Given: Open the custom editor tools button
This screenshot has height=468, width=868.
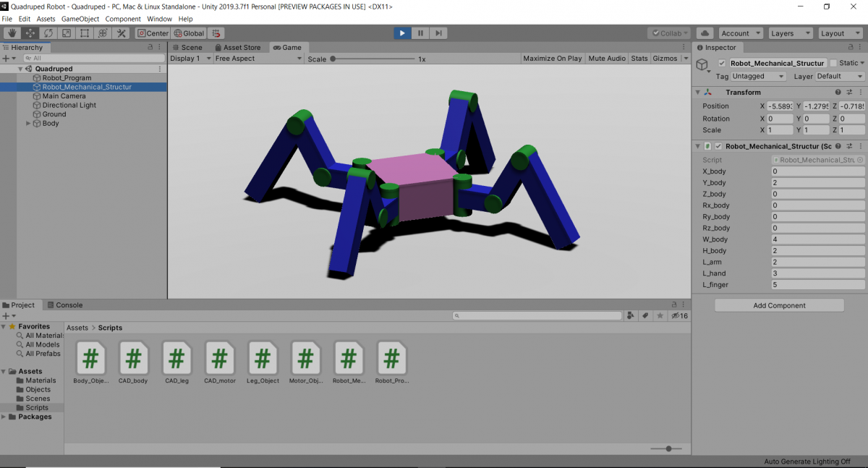Looking at the screenshot, I should coord(122,33).
